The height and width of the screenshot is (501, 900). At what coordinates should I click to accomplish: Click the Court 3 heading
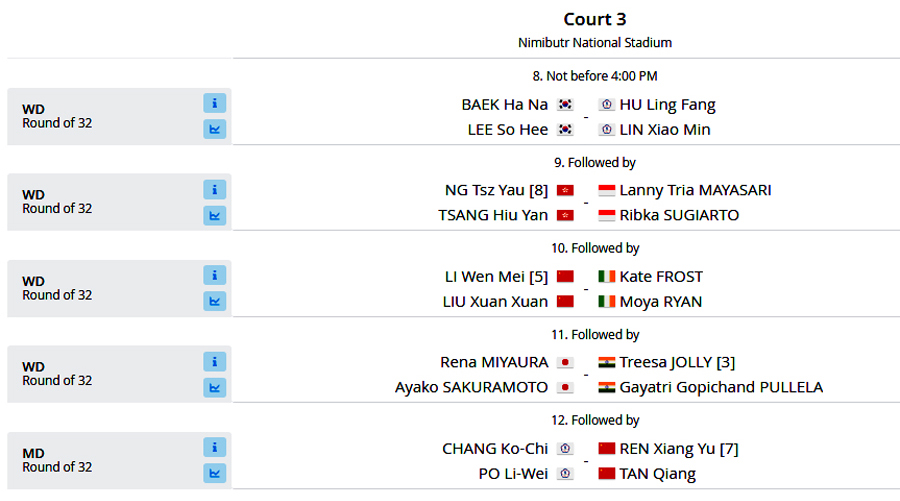(595, 19)
